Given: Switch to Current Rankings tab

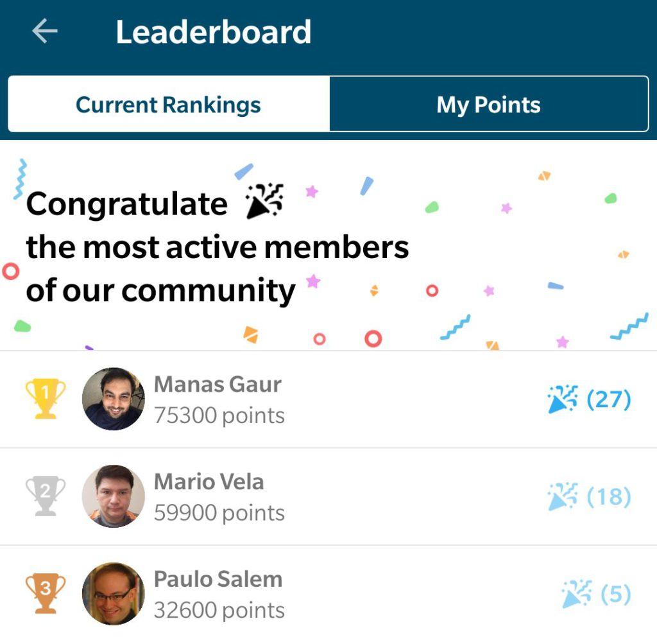Looking at the screenshot, I should (x=169, y=104).
